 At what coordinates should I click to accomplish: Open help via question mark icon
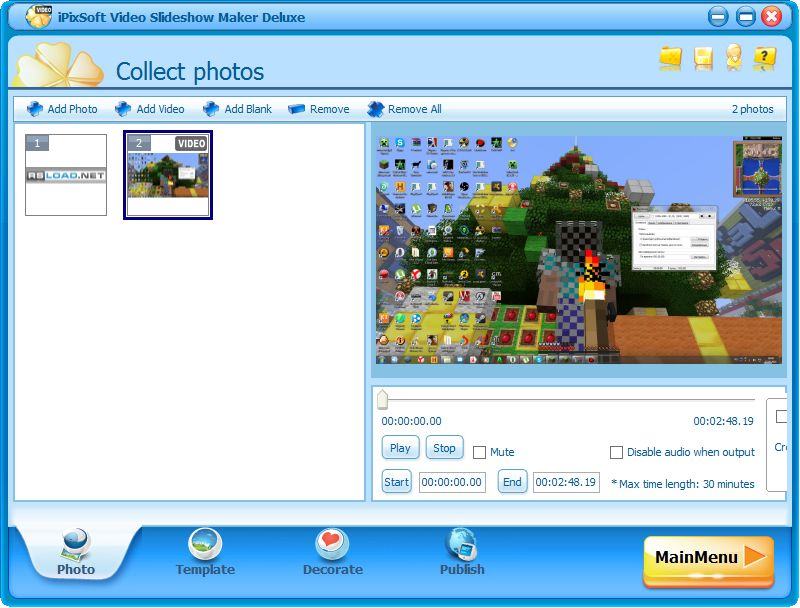[x=764, y=57]
